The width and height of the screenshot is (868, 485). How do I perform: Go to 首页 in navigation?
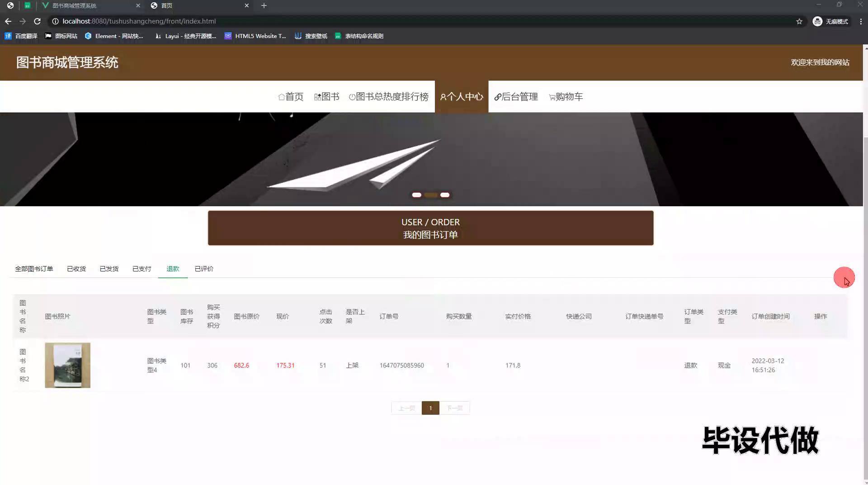point(291,97)
